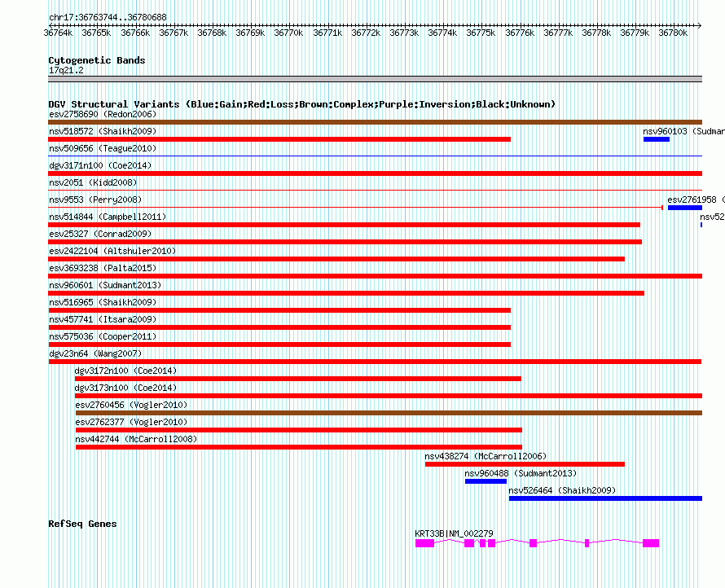Open the esv25327 (Conrad2009) variant label
Image resolution: width=725 pixels, height=588 pixels.
[100, 234]
